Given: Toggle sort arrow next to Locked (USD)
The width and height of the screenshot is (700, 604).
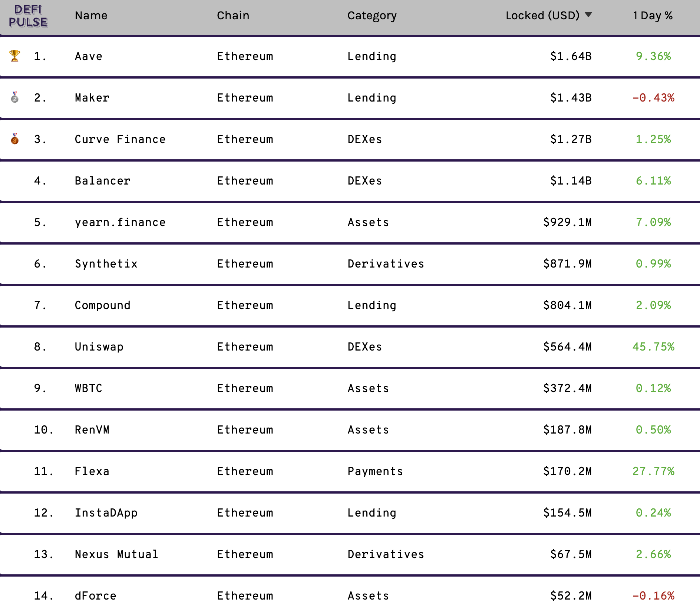Looking at the screenshot, I should pyautogui.click(x=588, y=15).
